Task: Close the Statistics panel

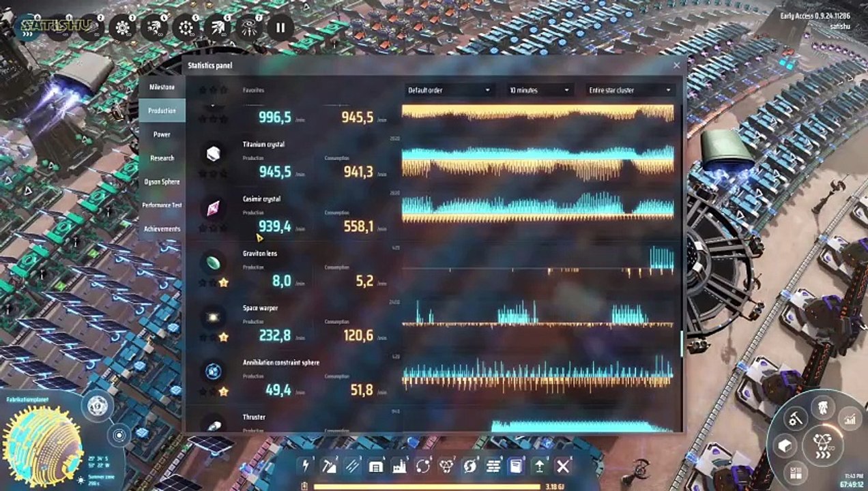Action: tap(676, 65)
